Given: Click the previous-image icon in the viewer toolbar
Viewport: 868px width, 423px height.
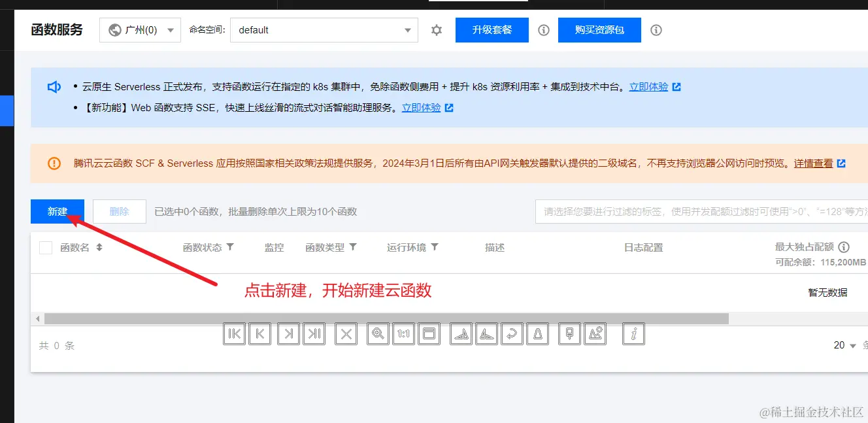Looking at the screenshot, I should [x=260, y=334].
